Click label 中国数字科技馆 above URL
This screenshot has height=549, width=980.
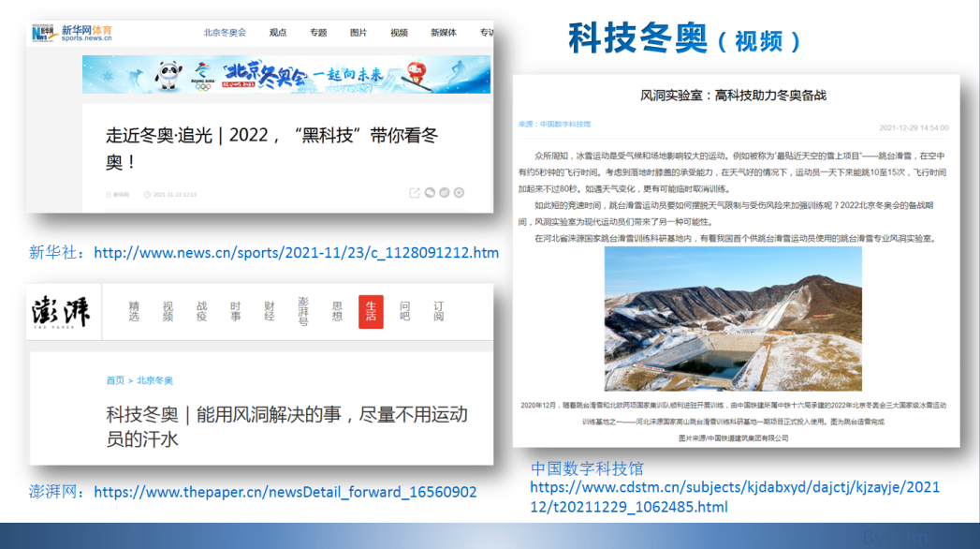click(587, 468)
